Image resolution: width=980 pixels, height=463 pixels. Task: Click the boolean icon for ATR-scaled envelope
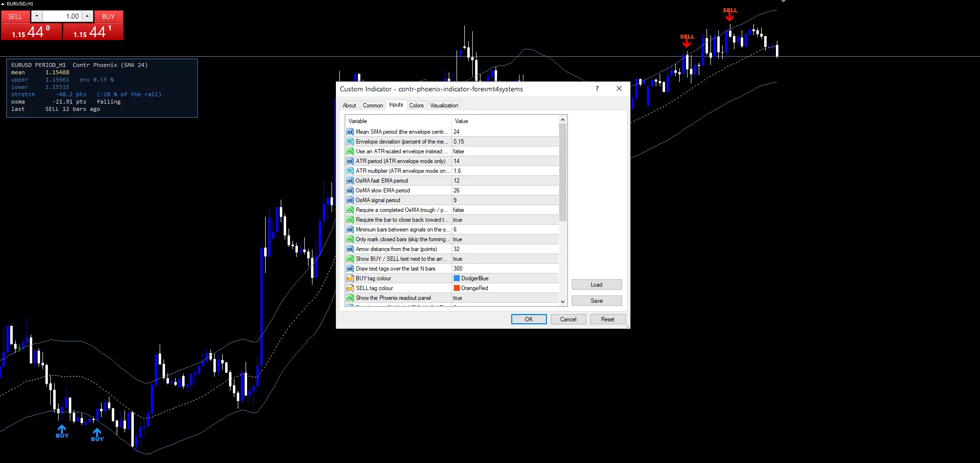350,151
